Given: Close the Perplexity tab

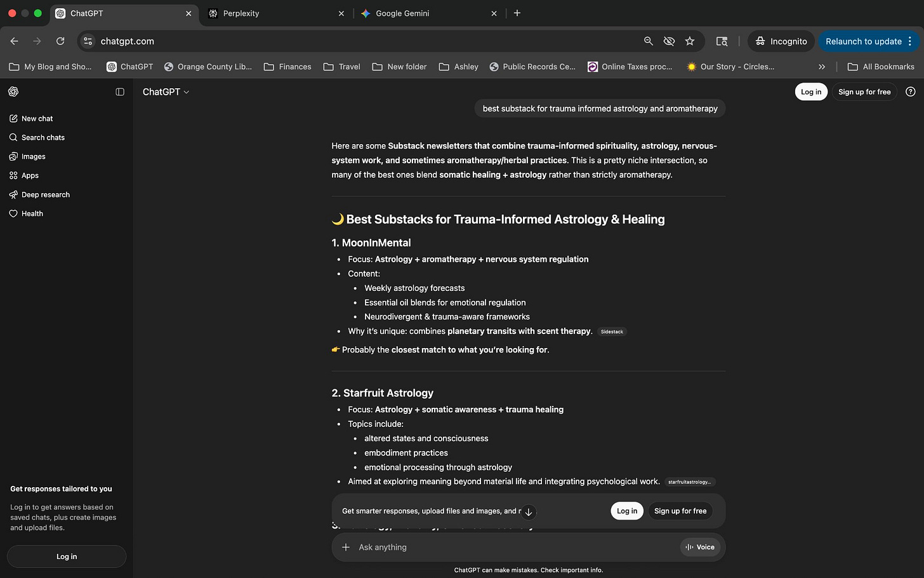Looking at the screenshot, I should click(x=341, y=13).
